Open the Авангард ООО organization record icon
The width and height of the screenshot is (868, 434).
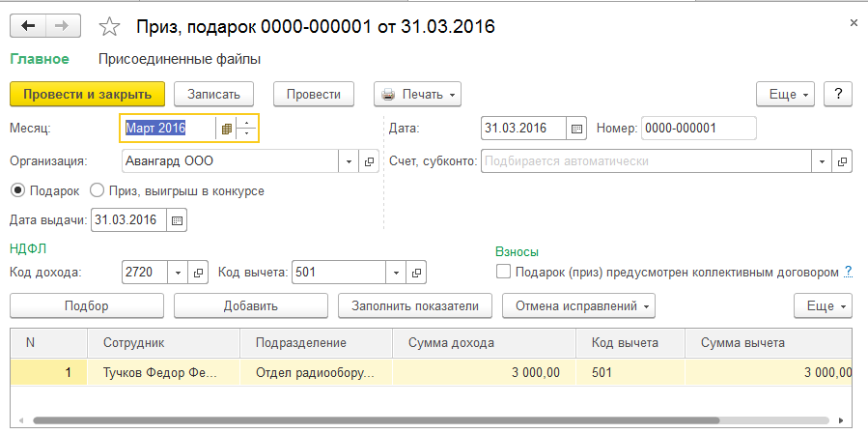pyautogui.click(x=369, y=161)
